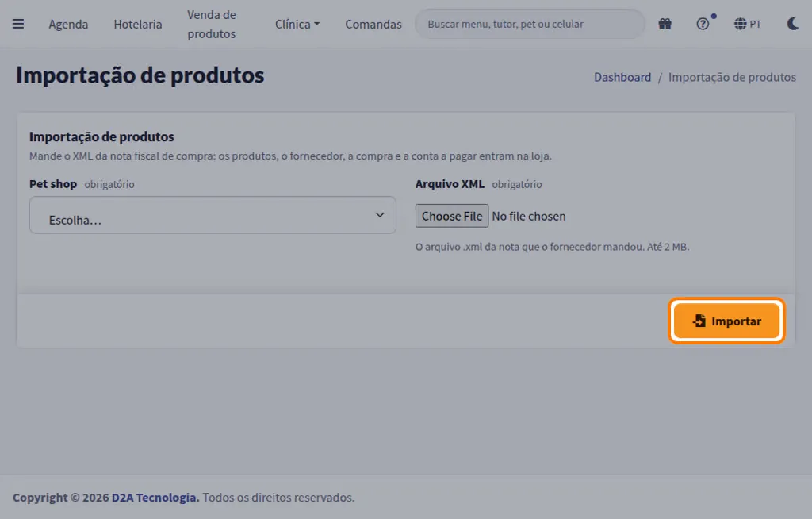Follow the Dashboard breadcrumb link

[622, 77]
